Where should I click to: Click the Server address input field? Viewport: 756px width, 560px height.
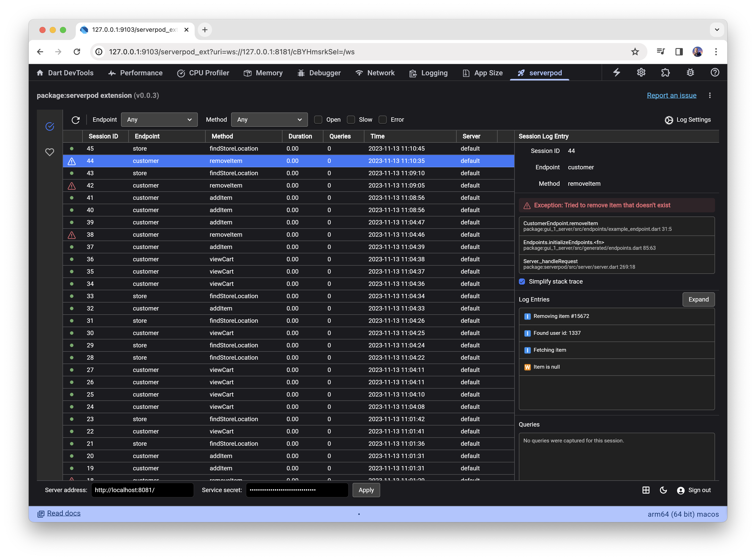142,490
